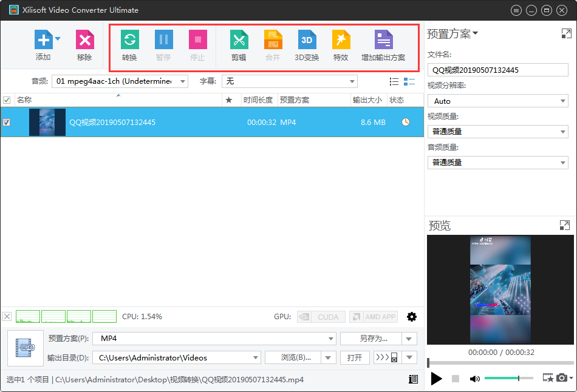Open the 视频分辨率 Auto dropdown
The image size is (577, 392).
498,101
